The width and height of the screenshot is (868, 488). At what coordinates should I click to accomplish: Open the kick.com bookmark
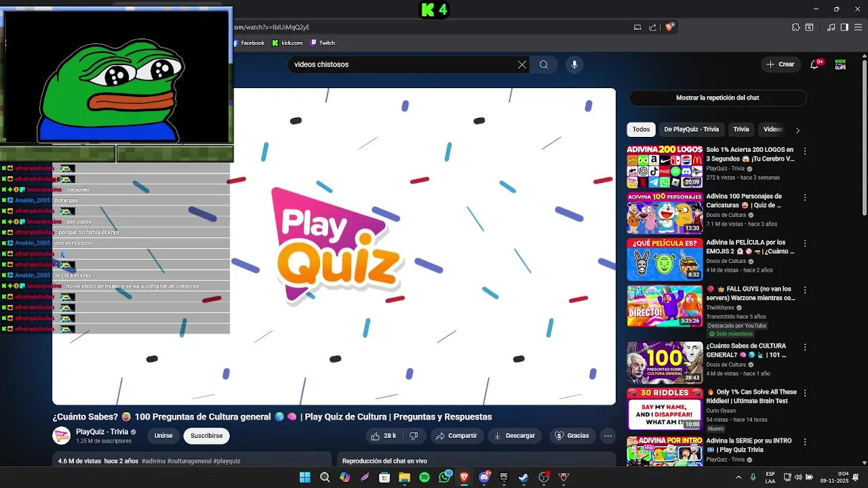point(288,43)
